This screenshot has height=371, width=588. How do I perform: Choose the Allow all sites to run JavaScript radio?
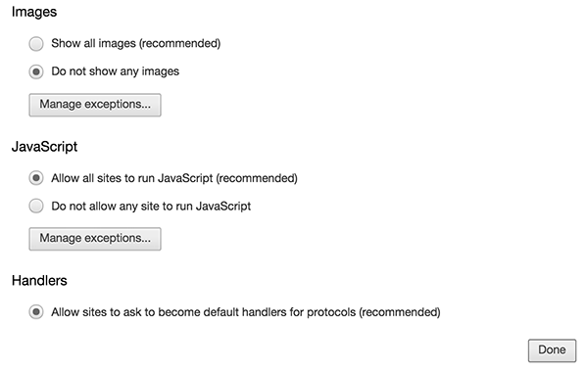(36, 178)
